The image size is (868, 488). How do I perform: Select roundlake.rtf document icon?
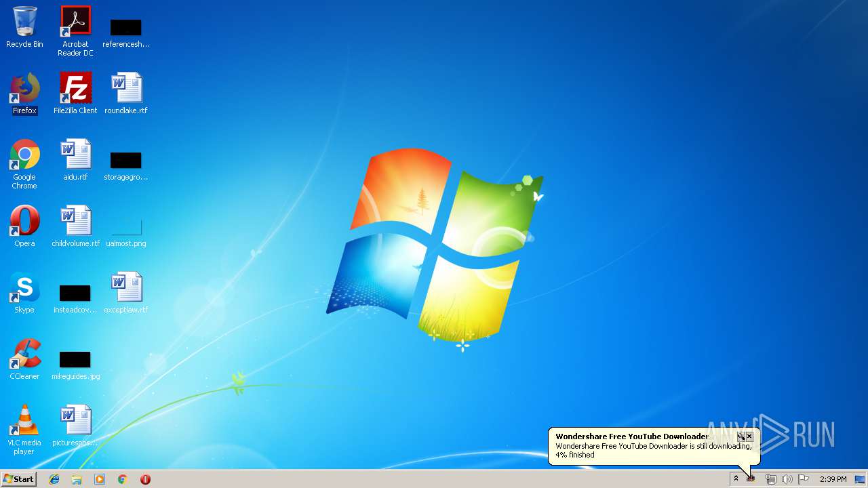pyautogui.click(x=126, y=94)
